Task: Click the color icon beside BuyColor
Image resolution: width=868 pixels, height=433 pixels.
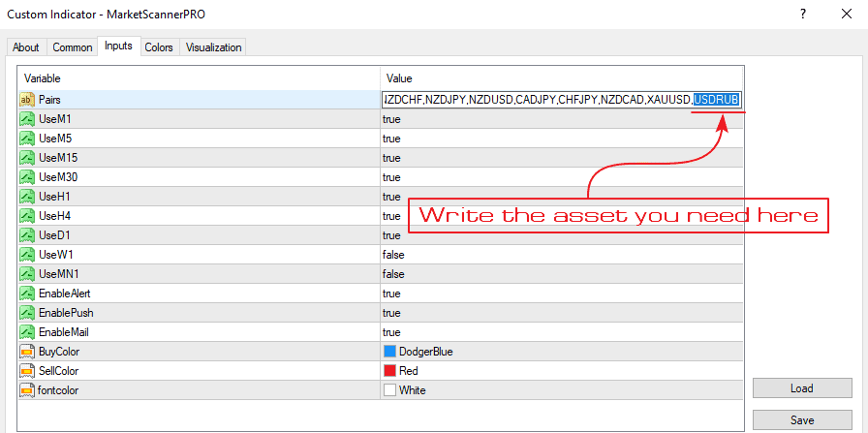Action: click(x=26, y=352)
